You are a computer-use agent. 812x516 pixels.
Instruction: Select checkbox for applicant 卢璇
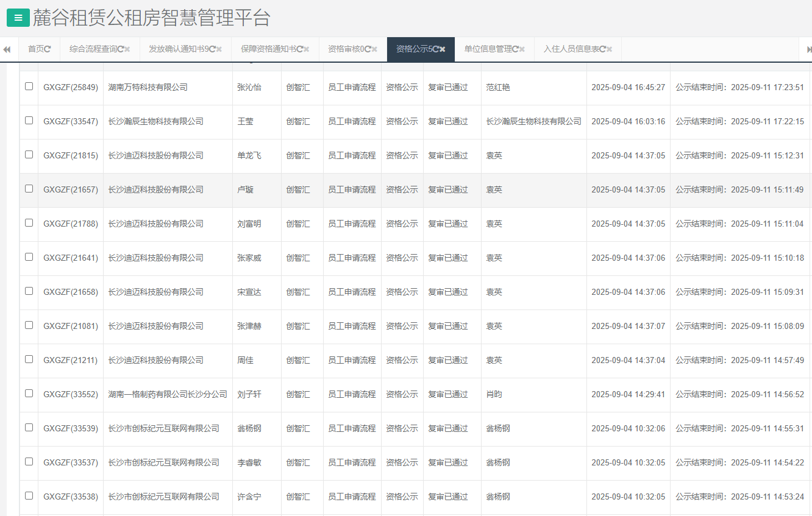(29, 189)
